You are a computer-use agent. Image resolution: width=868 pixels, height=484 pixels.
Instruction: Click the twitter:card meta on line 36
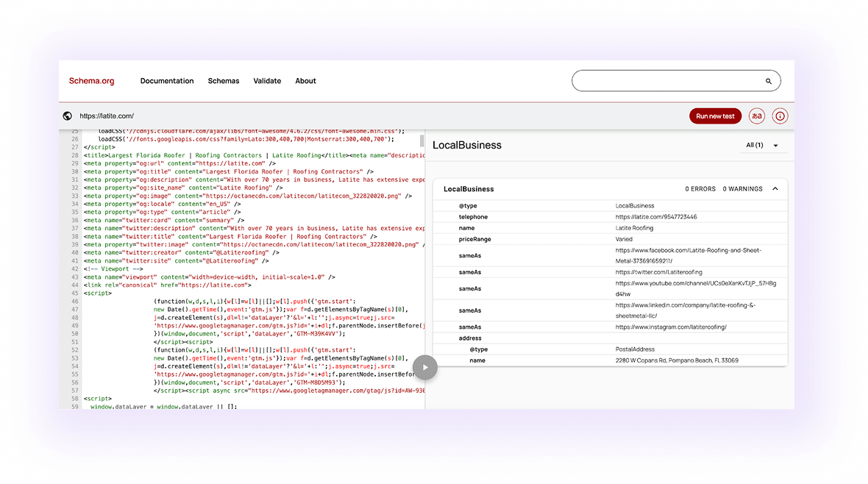pyautogui.click(x=163, y=220)
